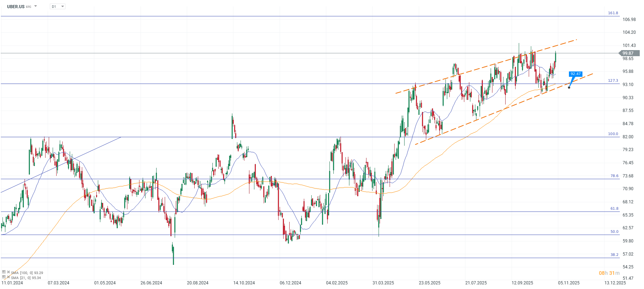Open the UBER.US symbol dropdown arrow
The width and height of the screenshot is (644, 289).
point(36,6)
